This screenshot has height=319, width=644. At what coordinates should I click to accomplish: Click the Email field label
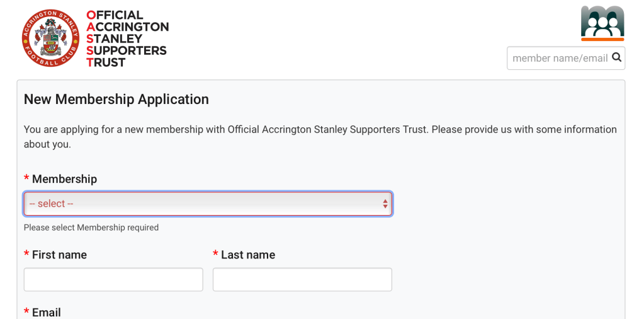coord(47,313)
